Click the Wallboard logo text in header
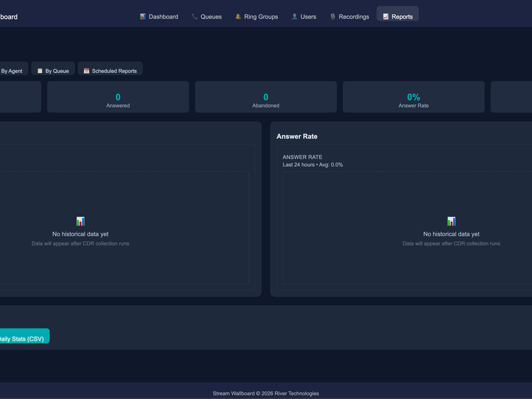The width and height of the screenshot is (532, 399). point(9,17)
